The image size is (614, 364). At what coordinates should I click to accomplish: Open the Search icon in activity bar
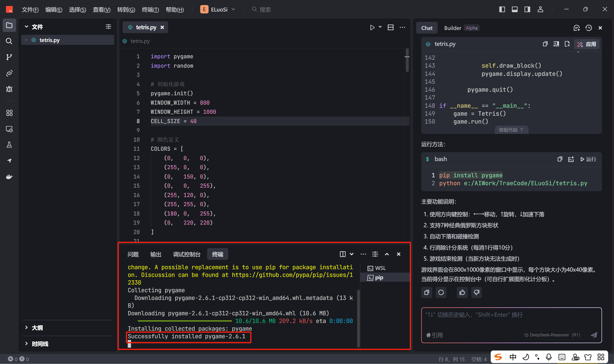point(9,41)
